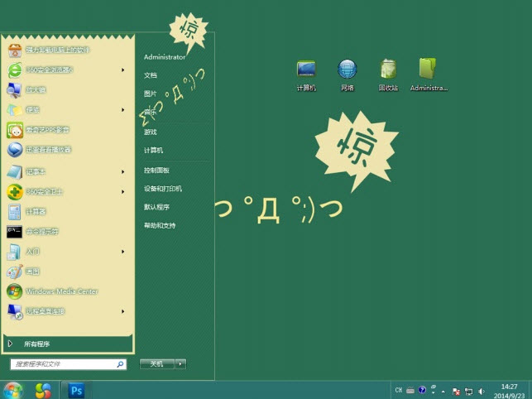This screenshot has width=532, height=399.
Task: Open the arrow next to 关机 button
Action: (x=180, y=363)
